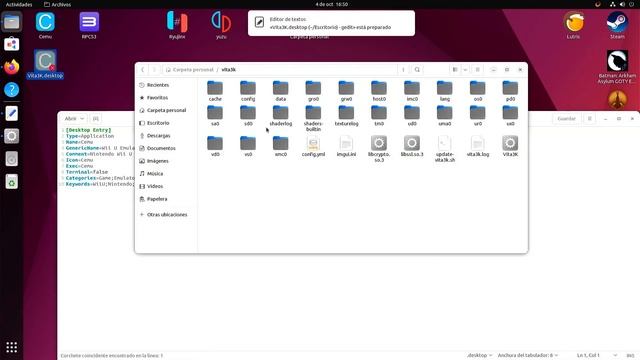The width and height of the screenshot is (640, 360).
Task: Open the pd0 folder
Action: click(510, 91)
